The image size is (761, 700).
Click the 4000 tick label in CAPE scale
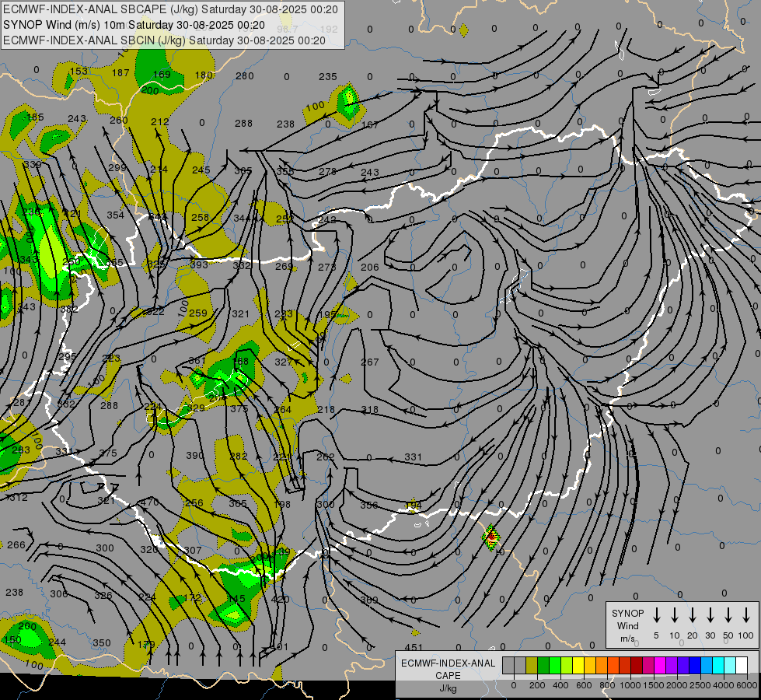point(724,685)
